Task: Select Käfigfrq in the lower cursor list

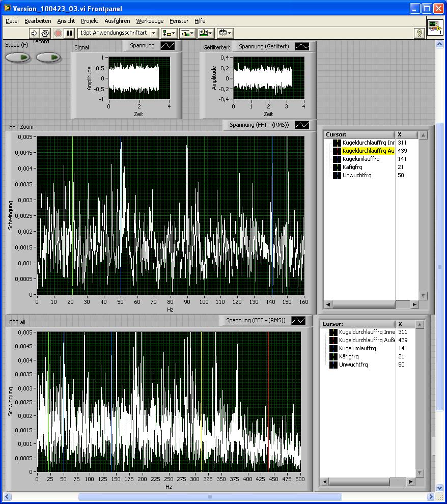Action: 348,356
